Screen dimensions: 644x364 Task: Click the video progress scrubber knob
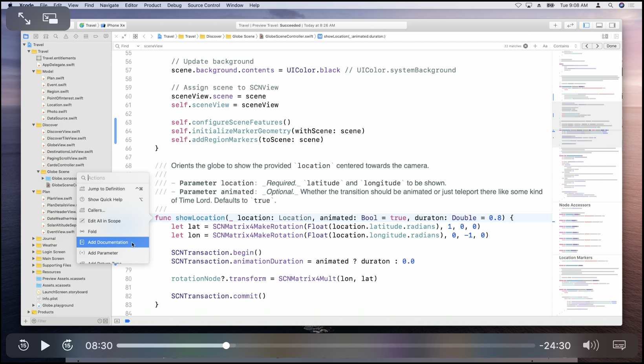(x=226, y=346)
